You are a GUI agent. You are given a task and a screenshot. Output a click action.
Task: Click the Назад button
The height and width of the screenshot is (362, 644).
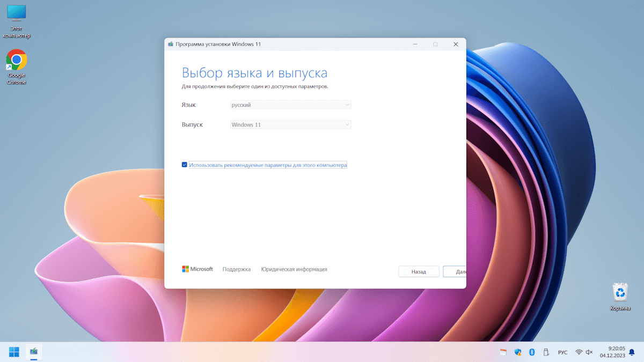419,272
